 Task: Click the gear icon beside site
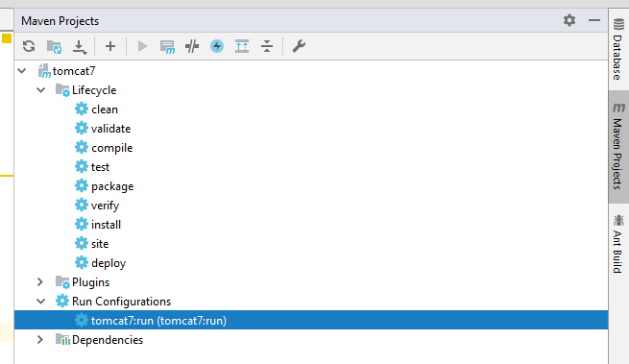coord(82,243)
